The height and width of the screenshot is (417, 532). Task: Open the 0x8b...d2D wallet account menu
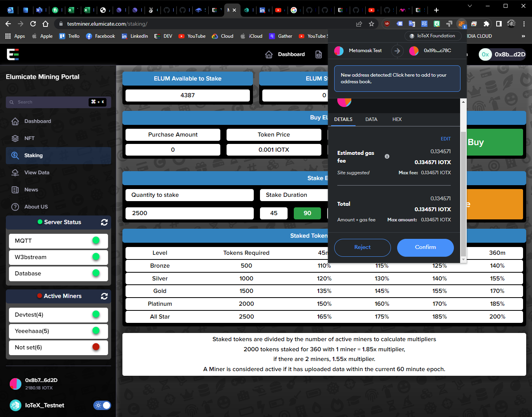pyautogui.click(x=502, y=54)
